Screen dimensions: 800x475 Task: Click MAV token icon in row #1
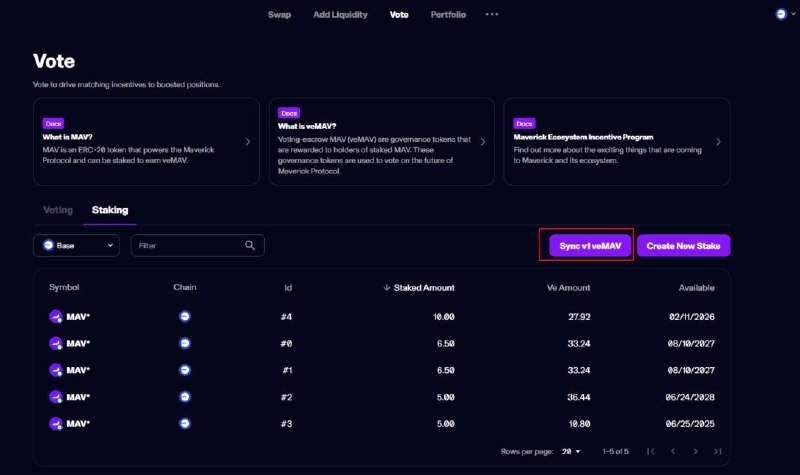[x=56, y=370]
